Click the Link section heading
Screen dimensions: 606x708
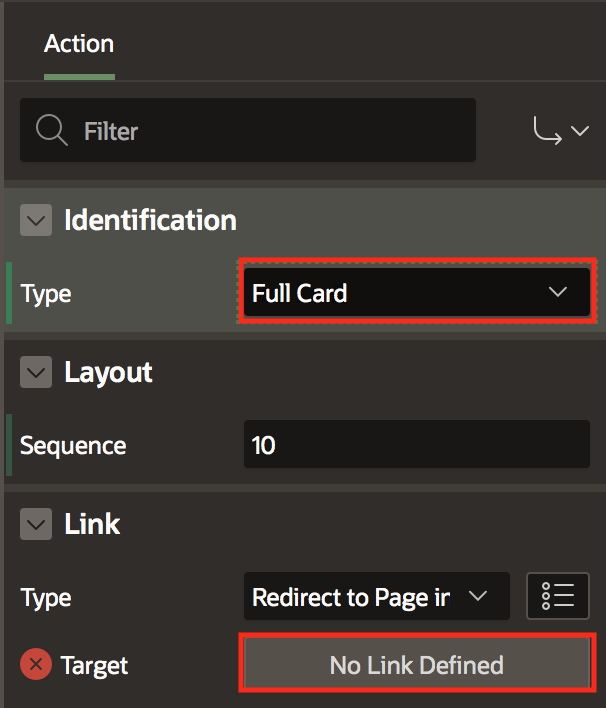click(x=92, y=525)
